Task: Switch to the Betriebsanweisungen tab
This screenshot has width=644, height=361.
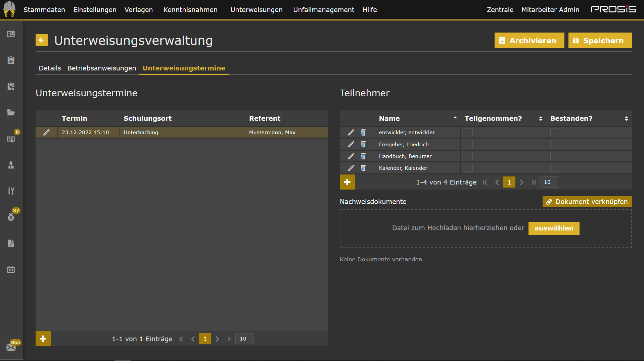Action: click(x=101, y=68)
